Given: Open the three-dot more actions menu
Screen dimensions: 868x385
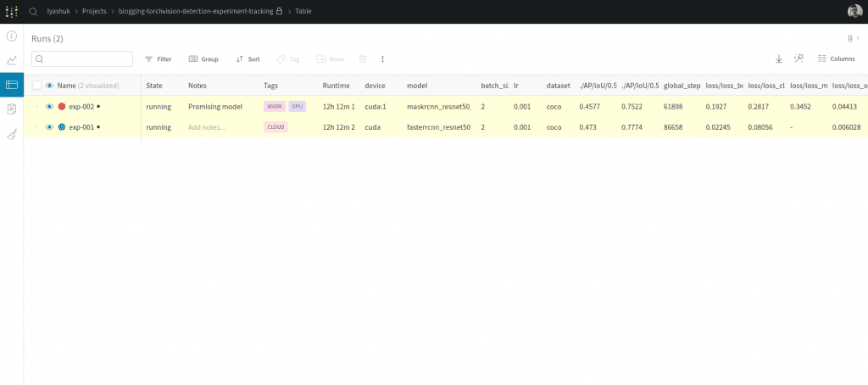Looking at the screenshot, I should (382, 59).
